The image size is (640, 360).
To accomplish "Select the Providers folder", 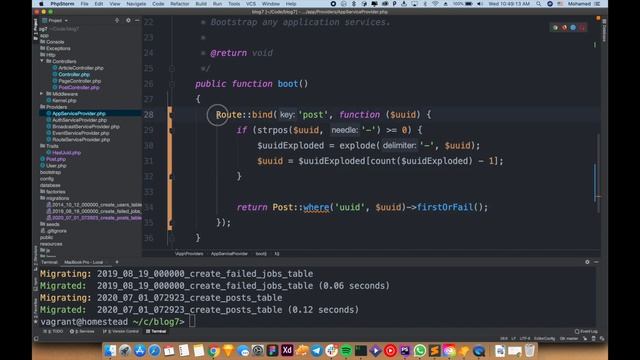I will 56,107.
